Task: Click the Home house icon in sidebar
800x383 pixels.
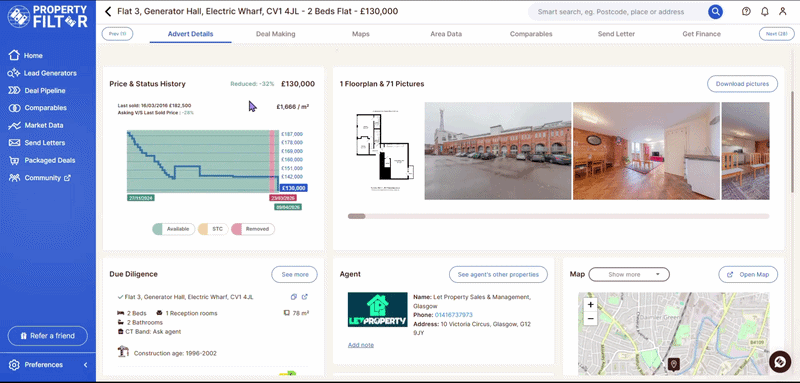Action: [x=14, y=55]
